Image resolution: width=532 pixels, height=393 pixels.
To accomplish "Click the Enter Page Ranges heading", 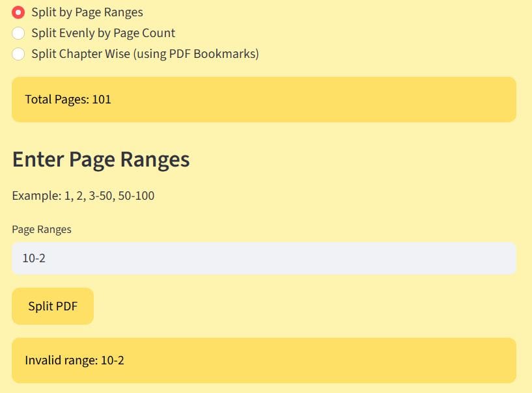I will click(x=100, y=159).
